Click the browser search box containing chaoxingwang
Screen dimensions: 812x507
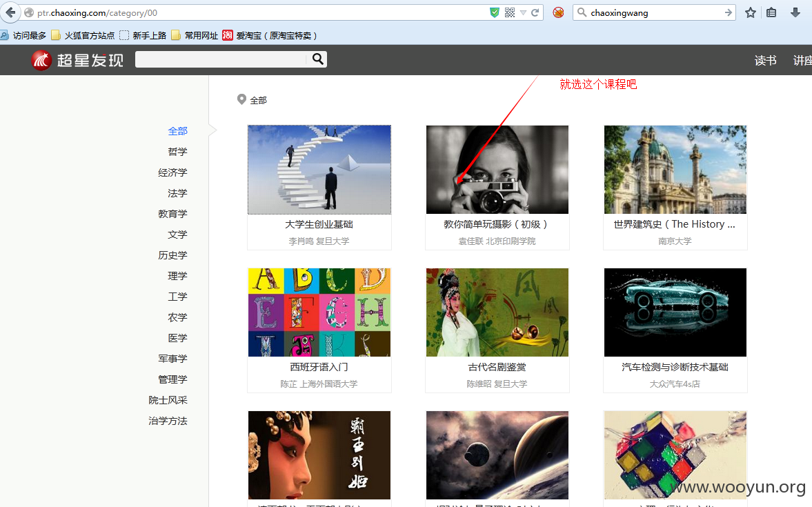pyautogui.click(x=655, y=12)
